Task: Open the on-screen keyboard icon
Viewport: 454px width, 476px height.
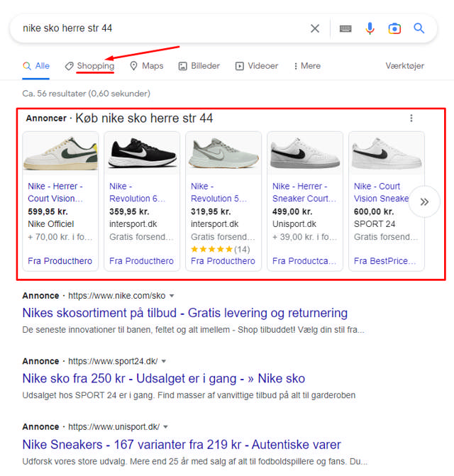Action: click(x=345, y=28)
